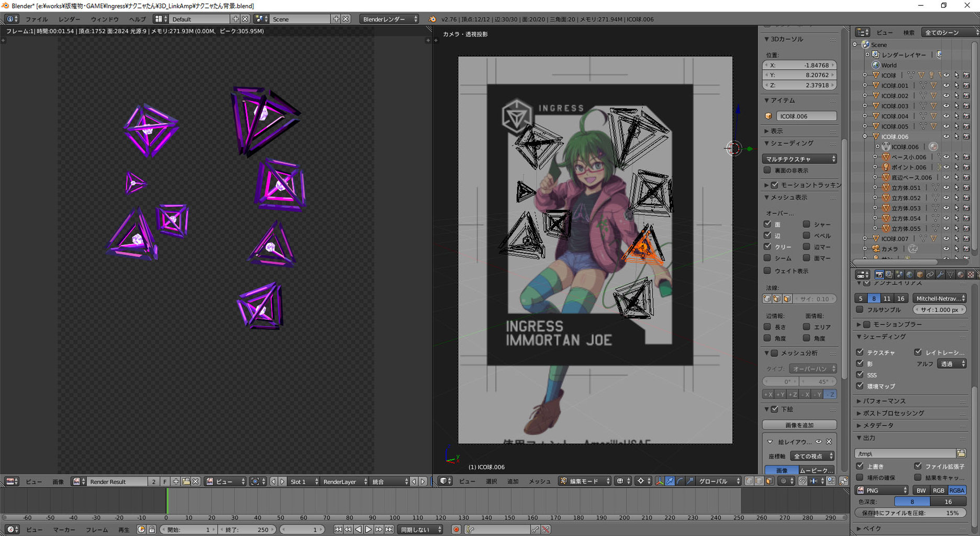The width and height of the screenshot is (980, 536).
Task: Expand the ICO球.002 outliner entry
Action: click(x=865, y=96)
